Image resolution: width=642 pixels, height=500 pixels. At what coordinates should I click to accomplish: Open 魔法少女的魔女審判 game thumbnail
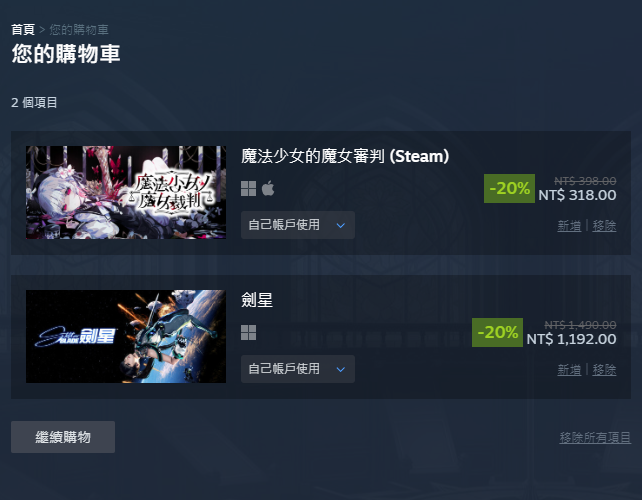pyautogui.click(x=126, y=192)
